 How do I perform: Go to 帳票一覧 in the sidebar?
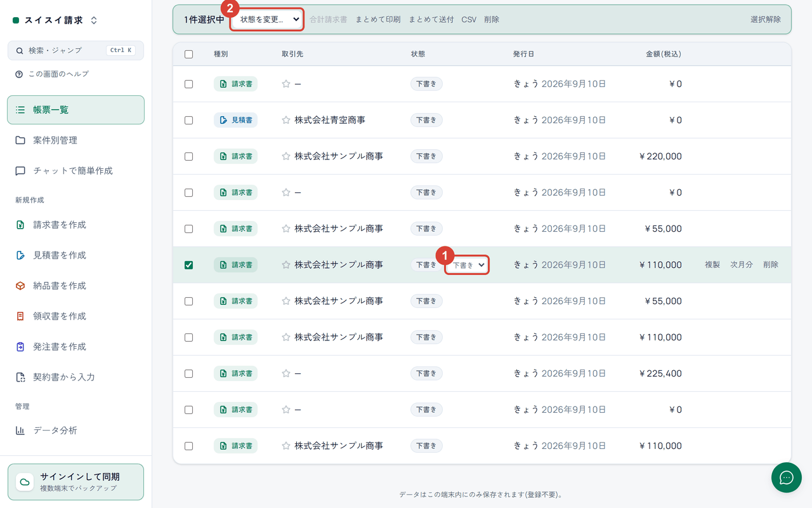click(76, 110)
